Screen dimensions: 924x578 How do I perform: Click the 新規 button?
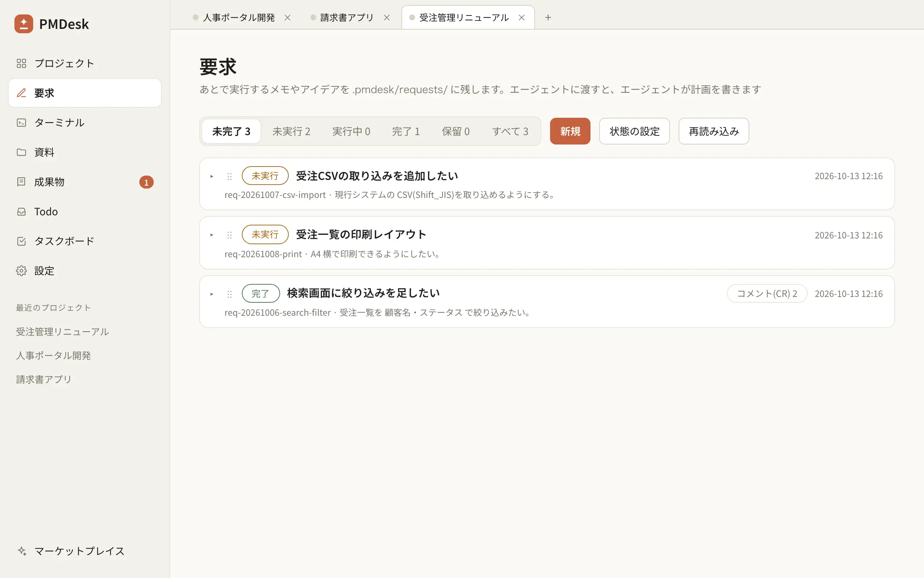click(570, 131)
